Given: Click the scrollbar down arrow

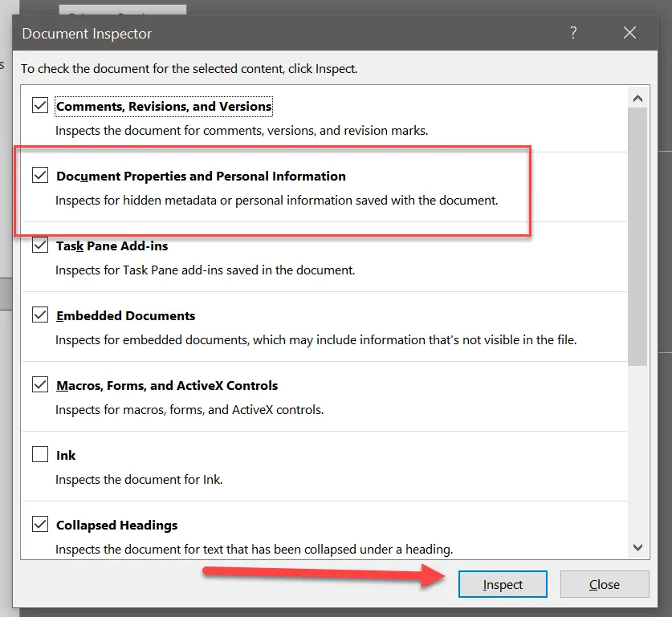Looking at the screenshot, I should (x=638, y=547).
